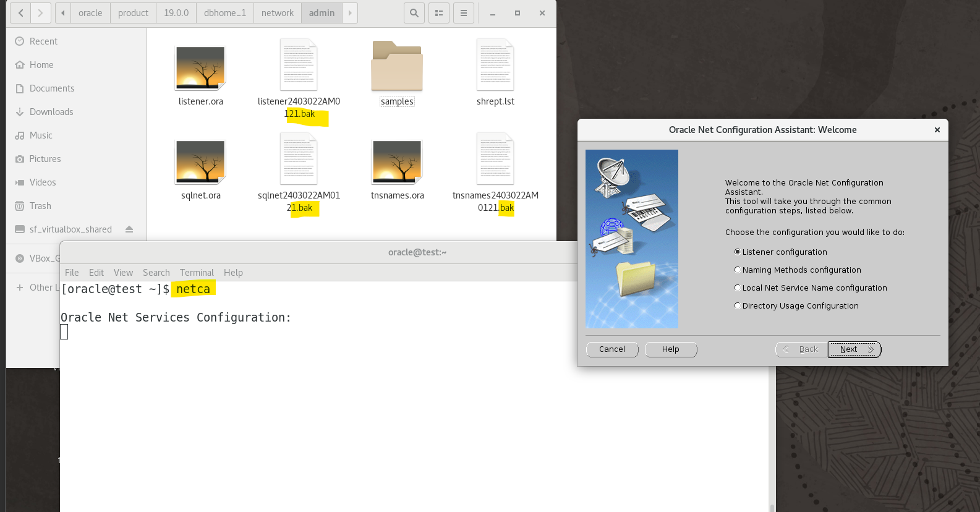Navigate to the network path segment

point(278,13)
